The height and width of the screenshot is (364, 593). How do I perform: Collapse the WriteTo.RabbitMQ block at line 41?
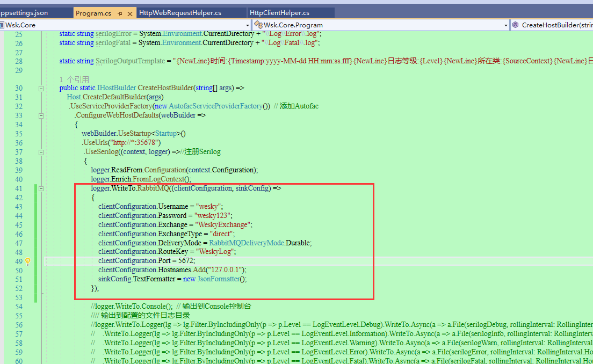[x=41, y=188]
